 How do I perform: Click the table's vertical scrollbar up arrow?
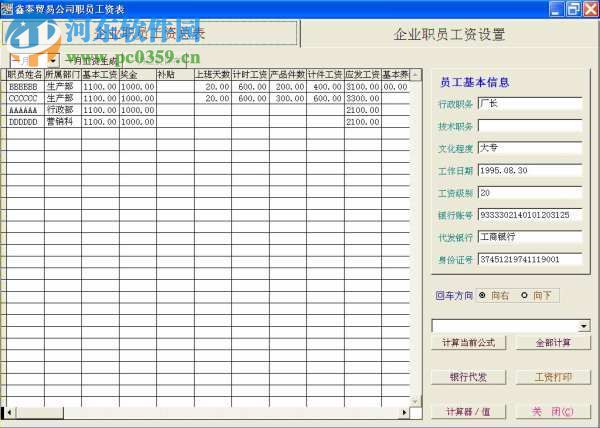[416, 75]
